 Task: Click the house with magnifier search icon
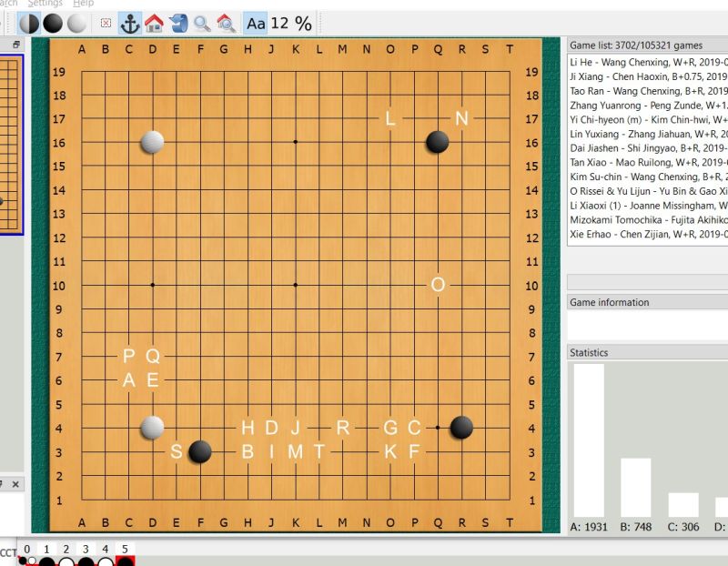[226, 24]
